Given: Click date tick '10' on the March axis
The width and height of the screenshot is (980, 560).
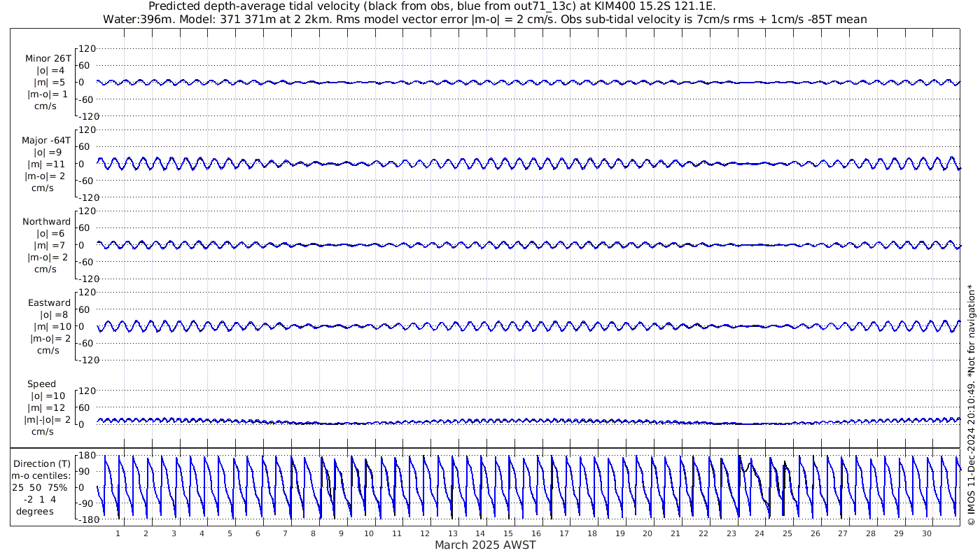Looking at the screenshot, I should (369, 533).
